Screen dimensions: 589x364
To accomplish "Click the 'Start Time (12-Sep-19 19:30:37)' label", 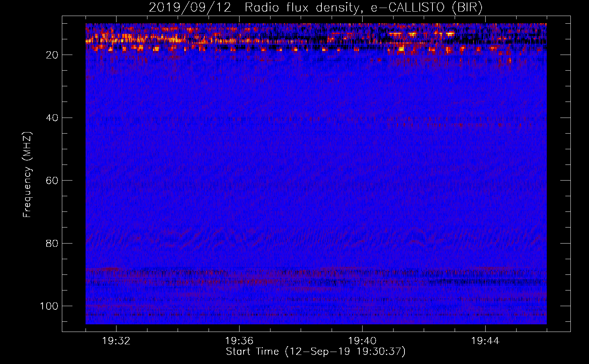I will pos(316,352).
